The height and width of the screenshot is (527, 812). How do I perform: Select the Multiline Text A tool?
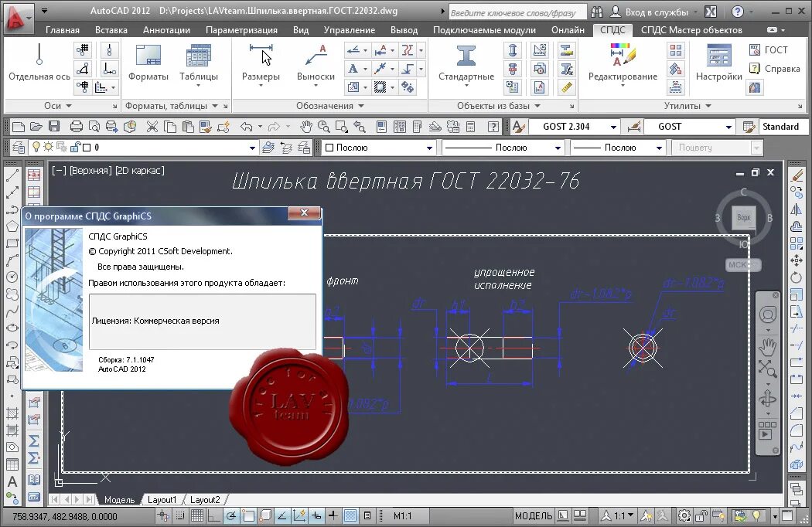(x=12, y=481)
